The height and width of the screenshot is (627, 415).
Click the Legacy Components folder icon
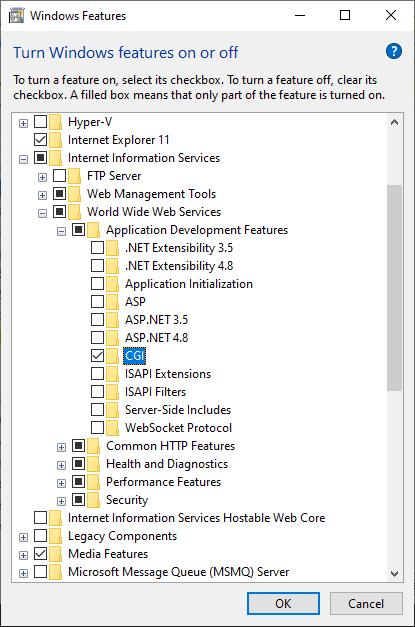[56, 535]
